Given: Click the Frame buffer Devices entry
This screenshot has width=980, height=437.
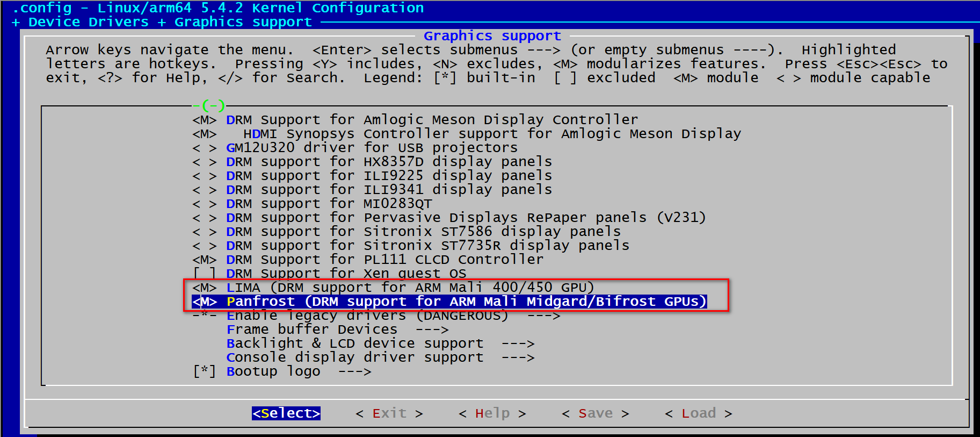Looking at the screenshot, I should [312, 329].
